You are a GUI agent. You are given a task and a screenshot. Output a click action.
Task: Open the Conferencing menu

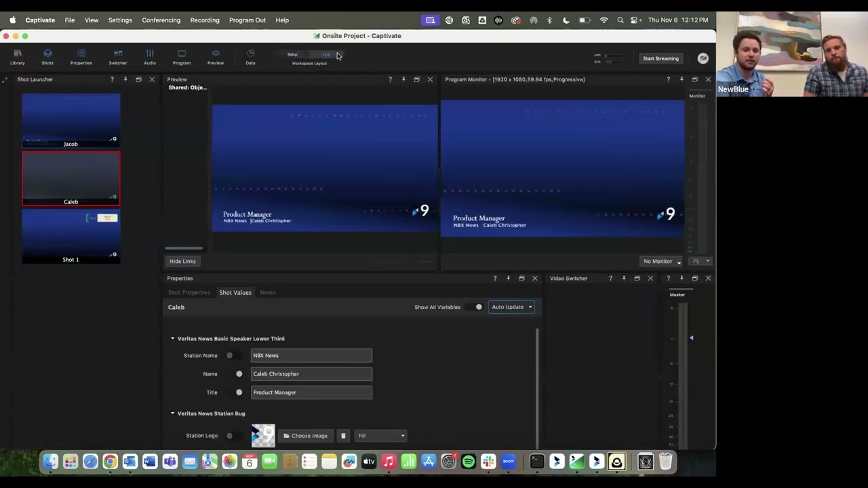(x=161, y=20)
